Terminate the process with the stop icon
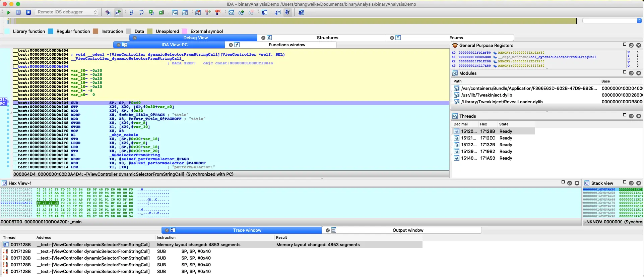Viewport: 644px width, 277px height. (x=28, y=12)
